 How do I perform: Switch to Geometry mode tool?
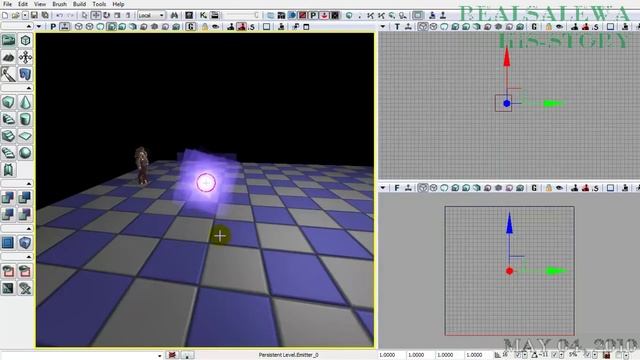25,40
